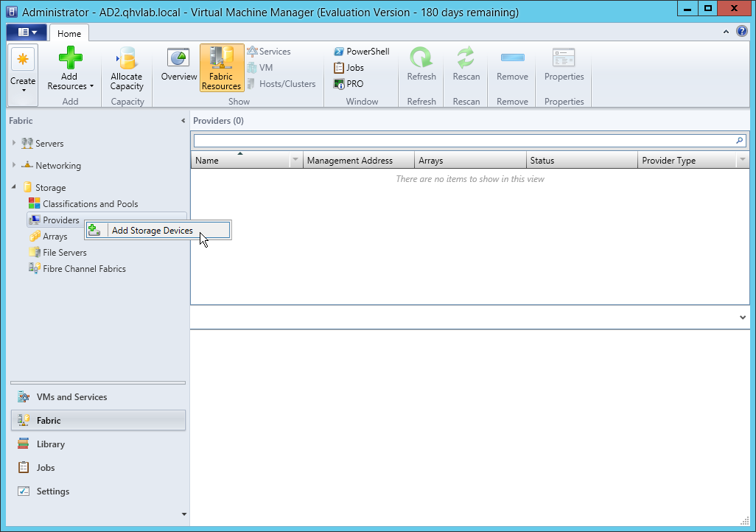Launch PowerShell from the Window group

[361, 52]
